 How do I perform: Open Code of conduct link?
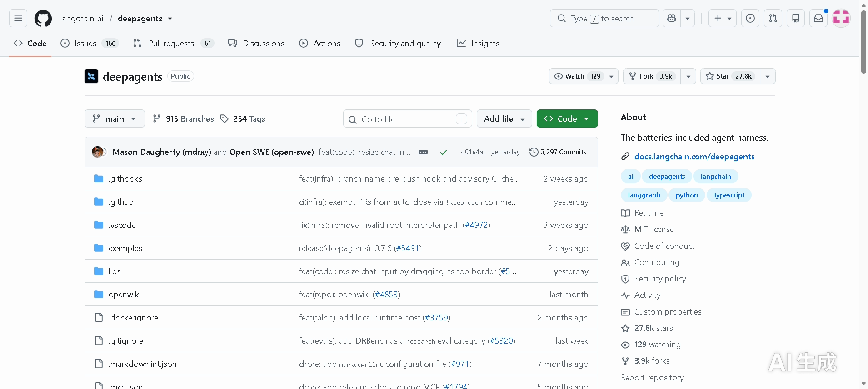click(x=658, y=246)
